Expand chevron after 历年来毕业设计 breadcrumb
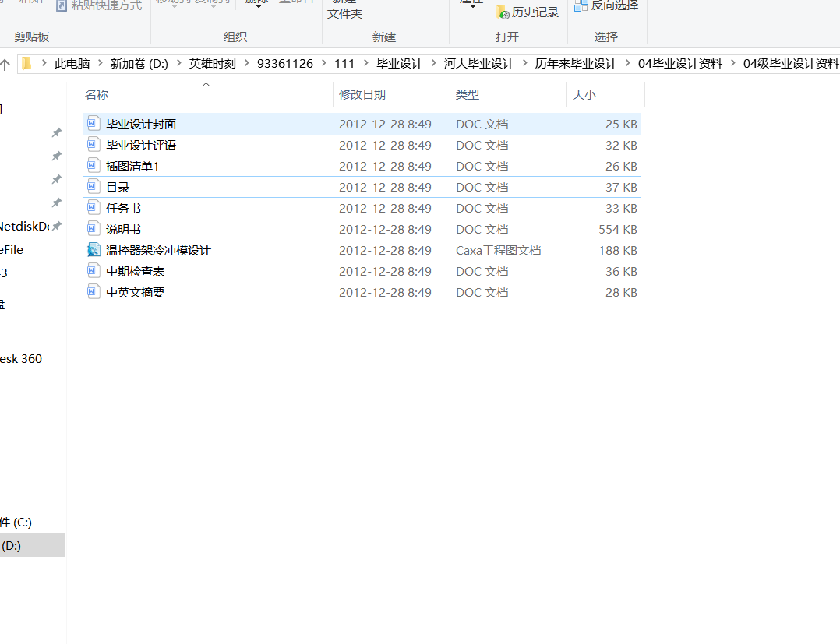Screen dimensions: 840x644 pyautogui.click(x=628, y=64)
